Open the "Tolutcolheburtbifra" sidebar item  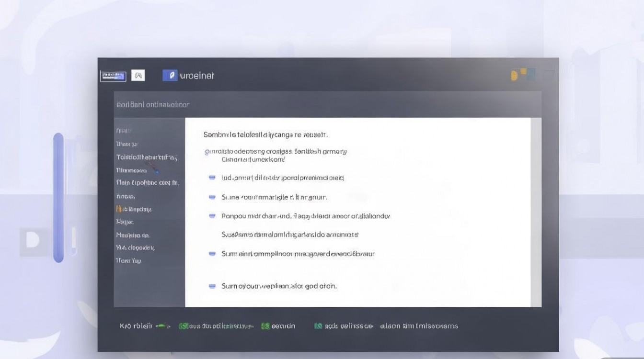click(147, 157)
